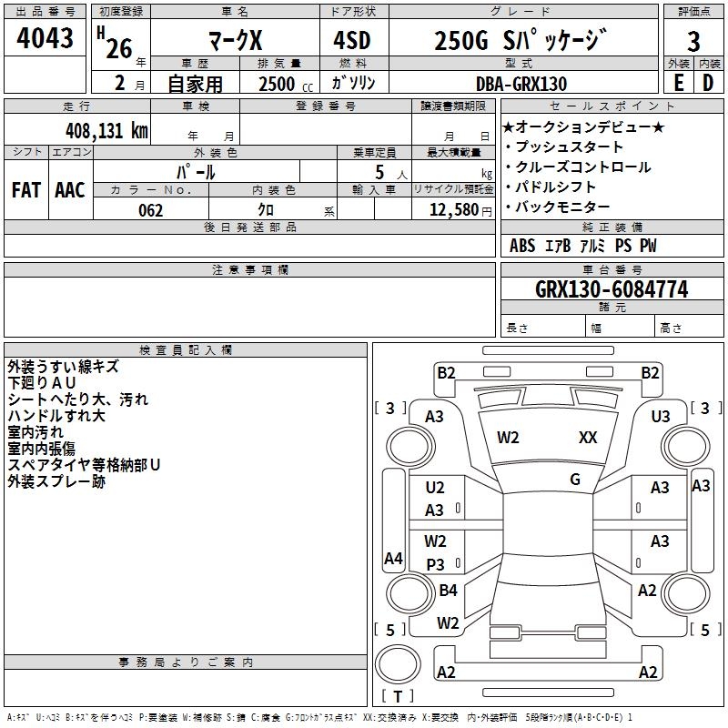Click the empty 注意事項欄 notes box
The width and height of the screenshot is (728, 728).
click(x=249, y=307)
